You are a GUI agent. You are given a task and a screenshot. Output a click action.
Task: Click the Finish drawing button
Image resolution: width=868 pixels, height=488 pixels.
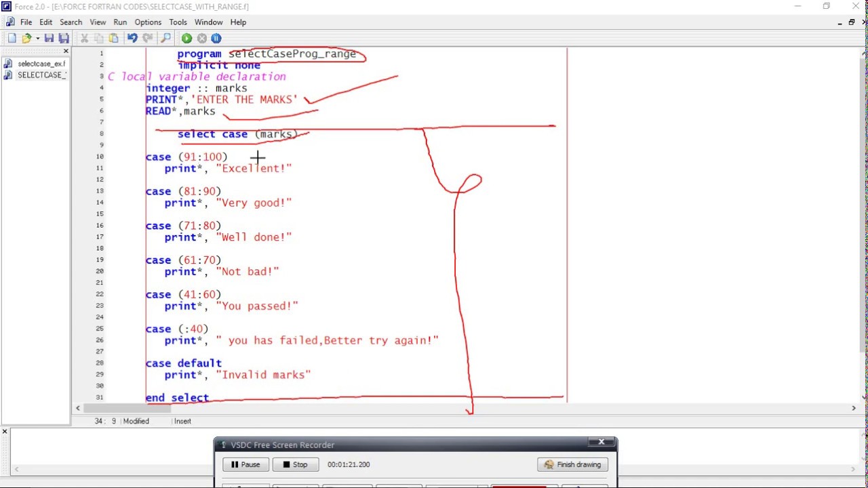pyautogui.click(x=572, y=464)
